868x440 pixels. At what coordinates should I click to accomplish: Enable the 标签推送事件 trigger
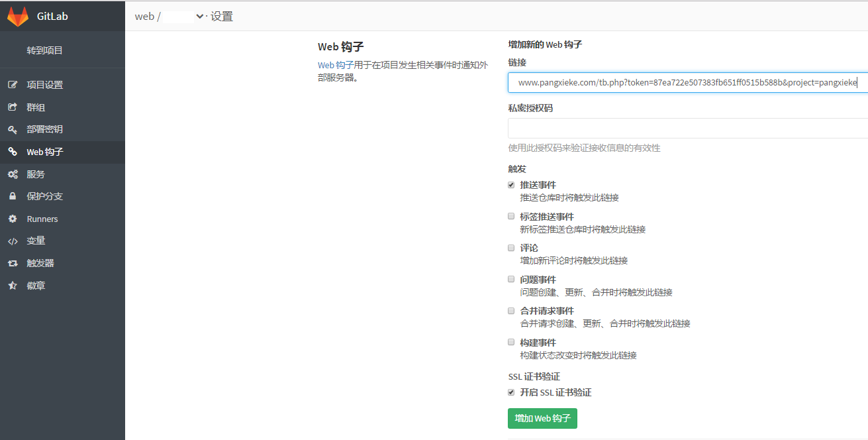[510, 216]
